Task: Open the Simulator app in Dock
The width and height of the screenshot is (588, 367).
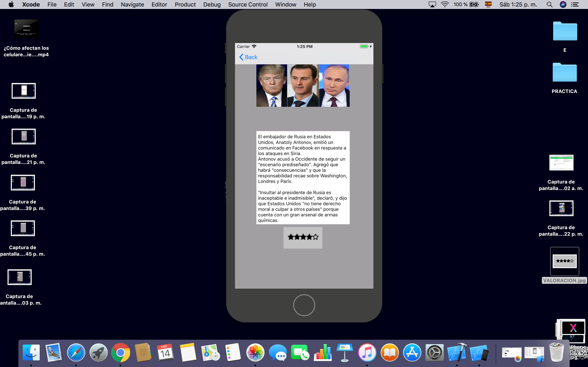Action: (479, 352)
